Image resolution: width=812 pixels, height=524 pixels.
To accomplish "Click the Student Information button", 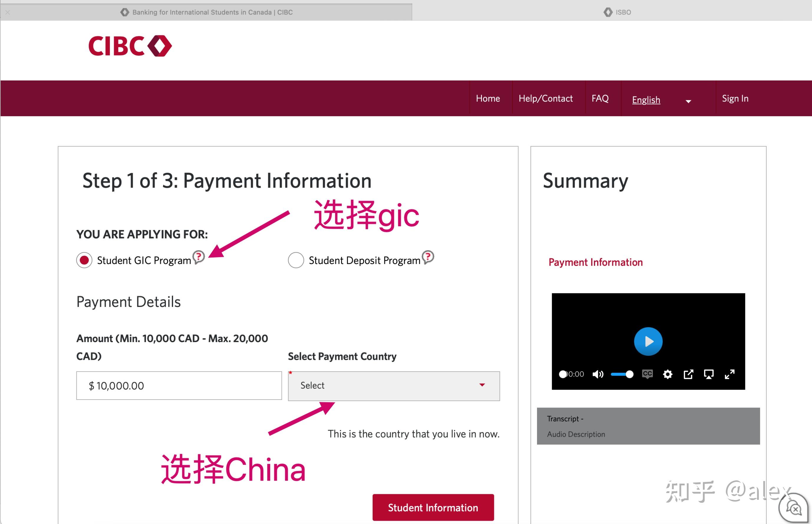I will coord(432,507).
